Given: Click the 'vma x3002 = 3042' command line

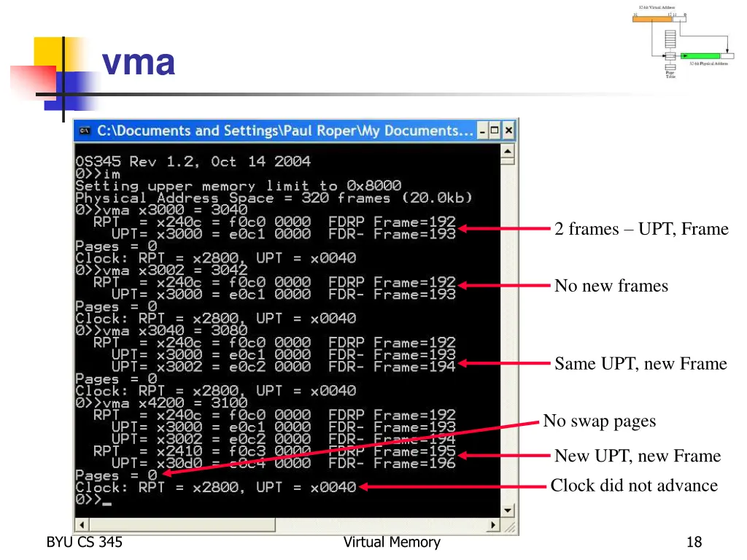Looking at the screenshot, I should (161, 270).
